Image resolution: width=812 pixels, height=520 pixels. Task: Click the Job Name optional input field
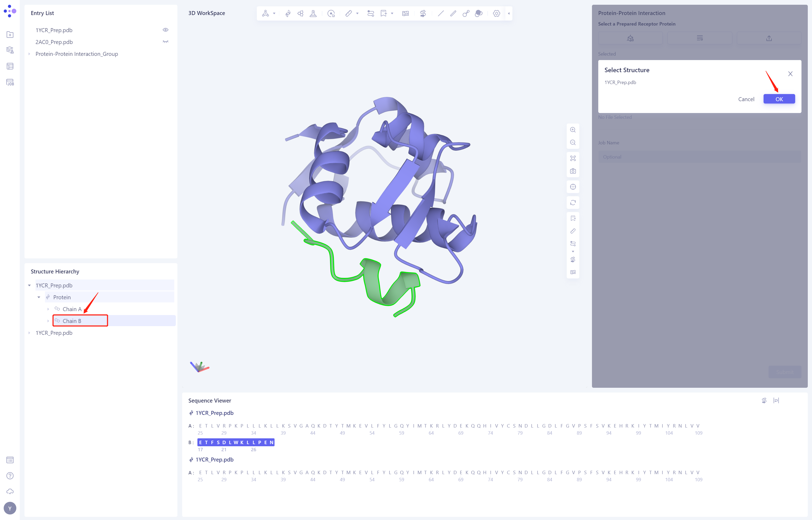[699, 157]
